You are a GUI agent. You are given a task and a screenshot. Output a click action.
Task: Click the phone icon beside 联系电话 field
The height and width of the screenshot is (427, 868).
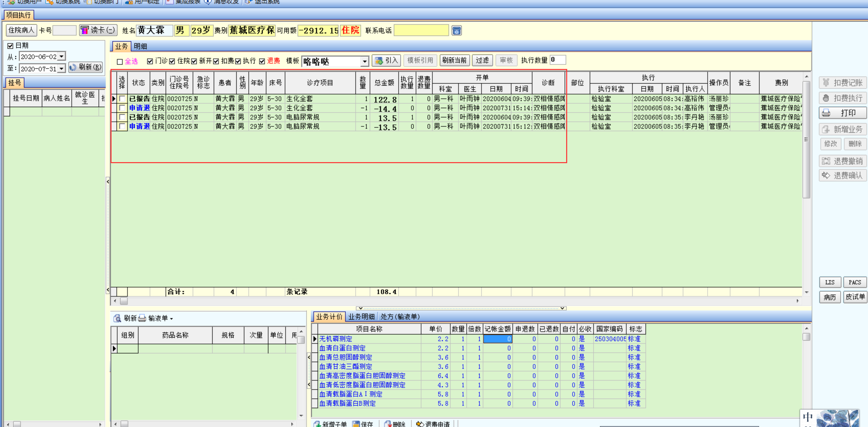(x=456, y=31)
